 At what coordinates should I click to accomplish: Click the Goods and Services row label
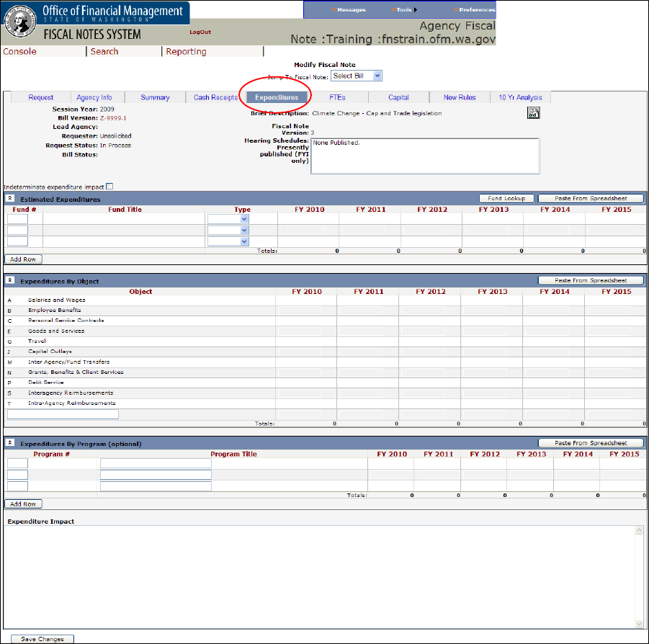tap(56, 331)
